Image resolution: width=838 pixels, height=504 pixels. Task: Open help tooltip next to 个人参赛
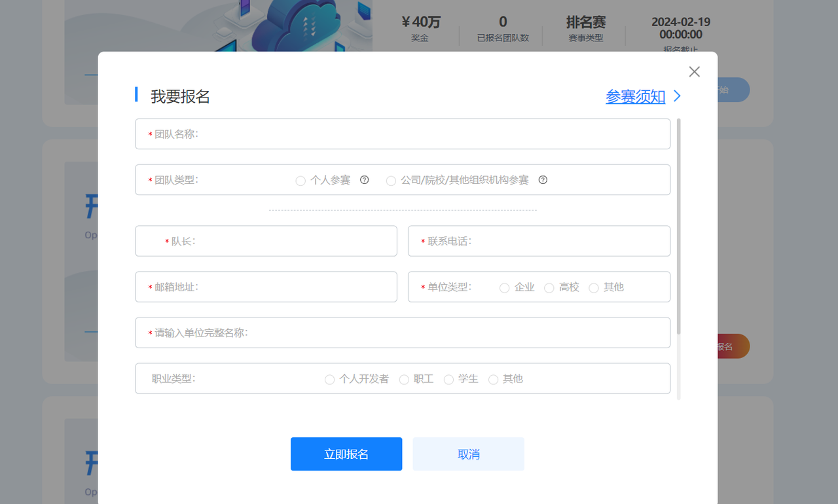[x=365, y=180]
